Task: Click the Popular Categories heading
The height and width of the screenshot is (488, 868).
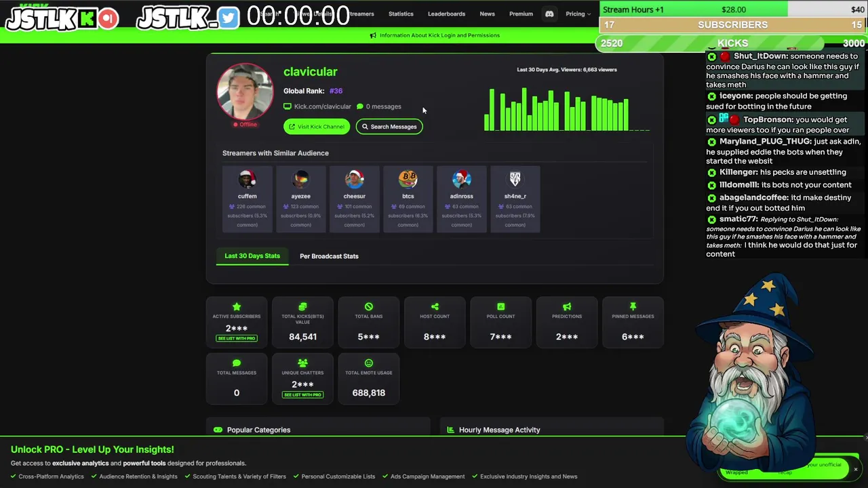Action: coord(258,430)
